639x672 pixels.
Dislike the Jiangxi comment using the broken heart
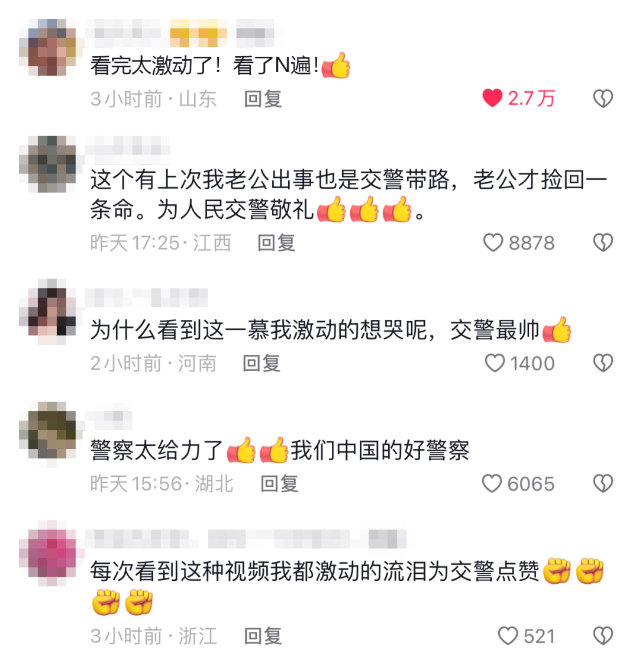coord(603,243)
